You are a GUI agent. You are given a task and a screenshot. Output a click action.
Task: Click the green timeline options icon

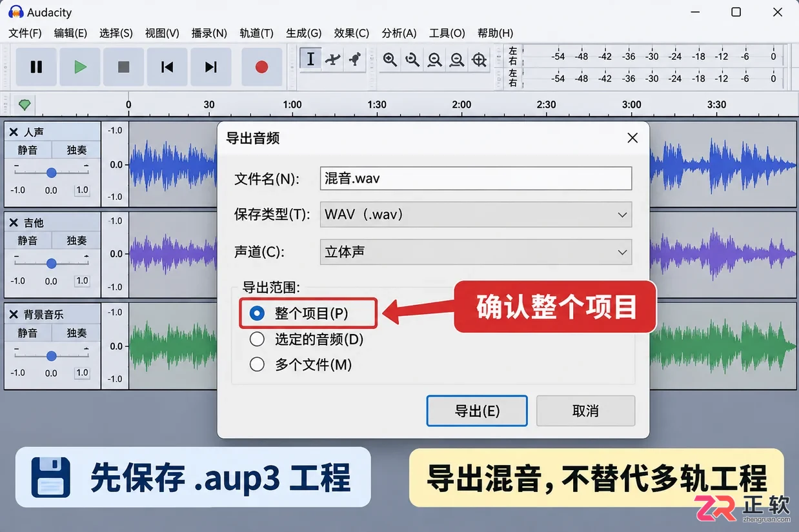point(25,104)
